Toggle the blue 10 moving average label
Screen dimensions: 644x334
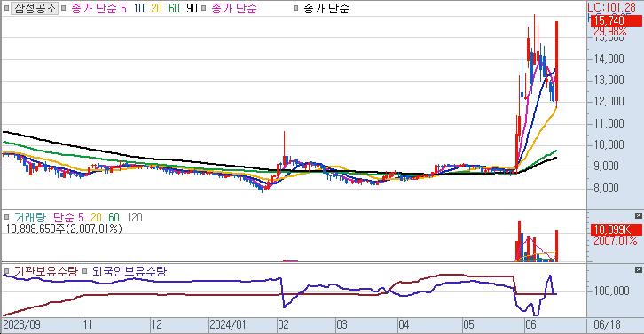(138, 8)
